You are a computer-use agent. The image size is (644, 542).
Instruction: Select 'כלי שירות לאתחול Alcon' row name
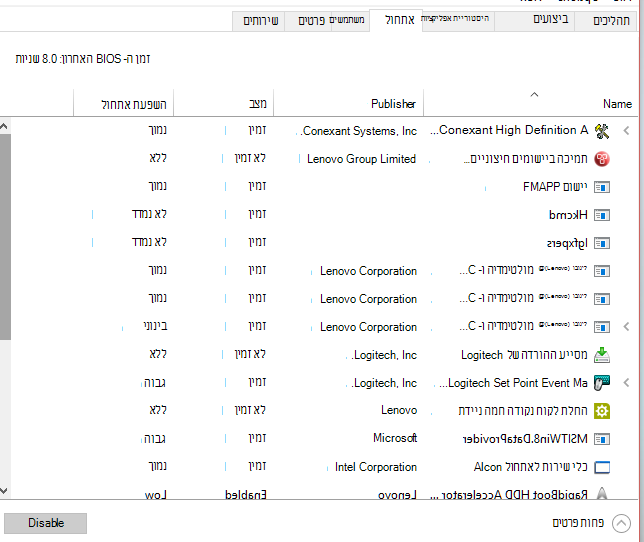[x=531, y=467]
